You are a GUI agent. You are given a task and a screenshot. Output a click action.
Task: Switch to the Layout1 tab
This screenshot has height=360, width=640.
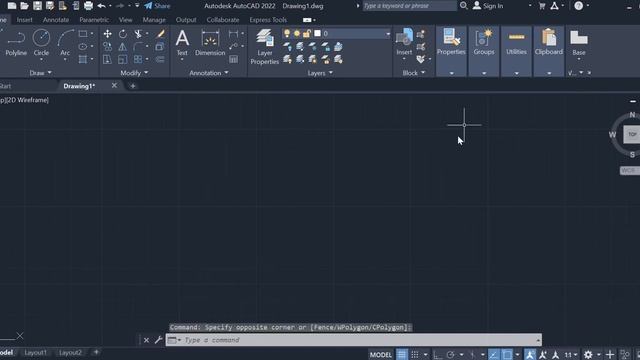[x=36, y=352]
